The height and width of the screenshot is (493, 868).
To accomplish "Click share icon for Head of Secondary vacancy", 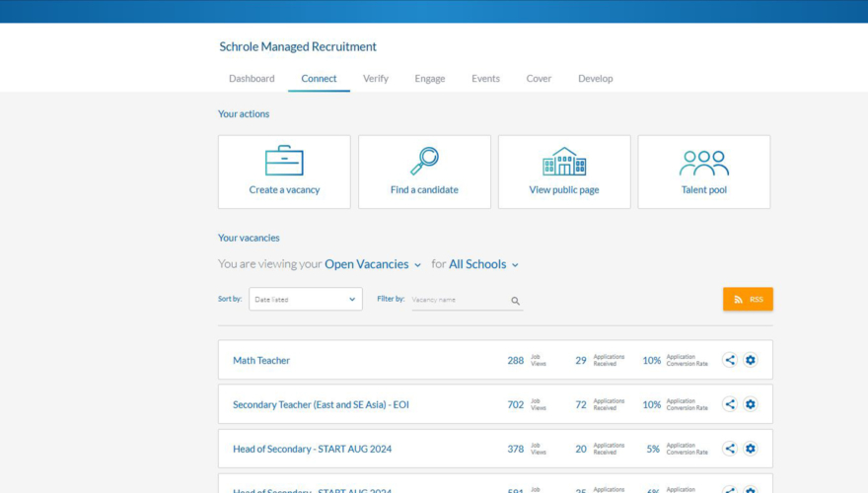I will tap(730, 449).
